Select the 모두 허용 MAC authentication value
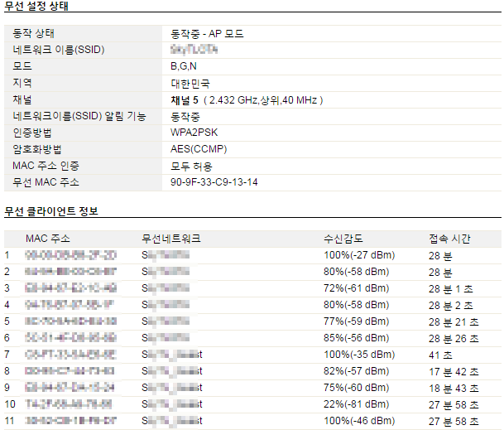This screenshot has height=430, width=504. [191, 166]
